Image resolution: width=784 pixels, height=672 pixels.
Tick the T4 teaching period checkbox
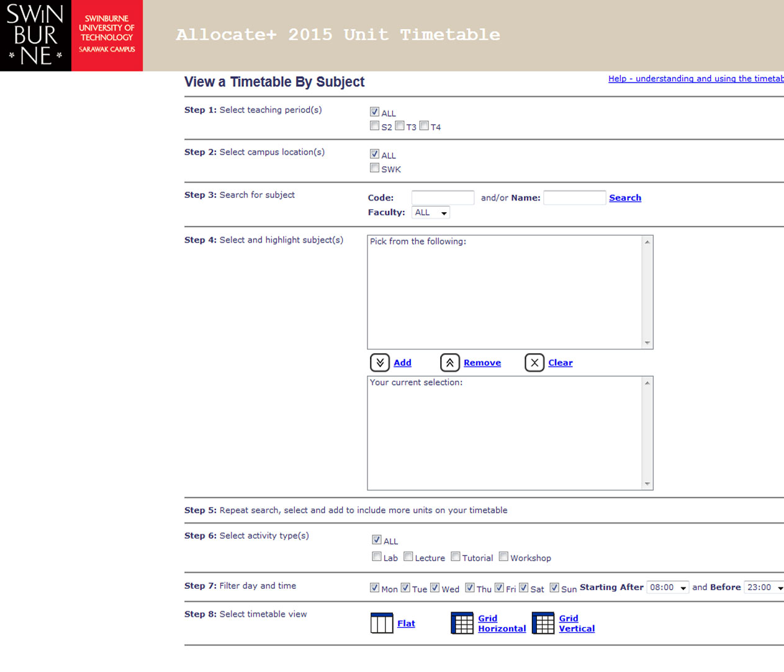point(424,125)
